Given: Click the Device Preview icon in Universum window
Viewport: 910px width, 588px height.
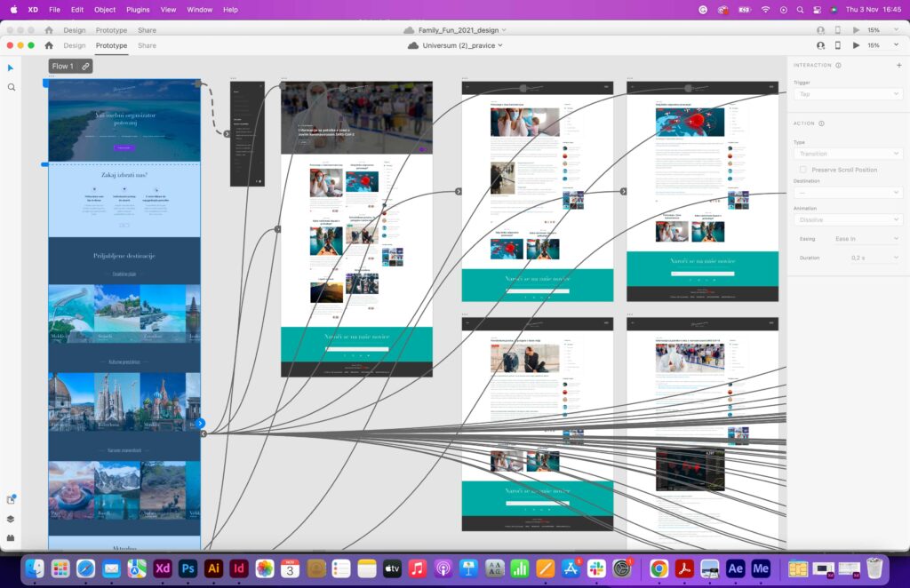Looking at the screenshot, I should (x=837, y=45).
